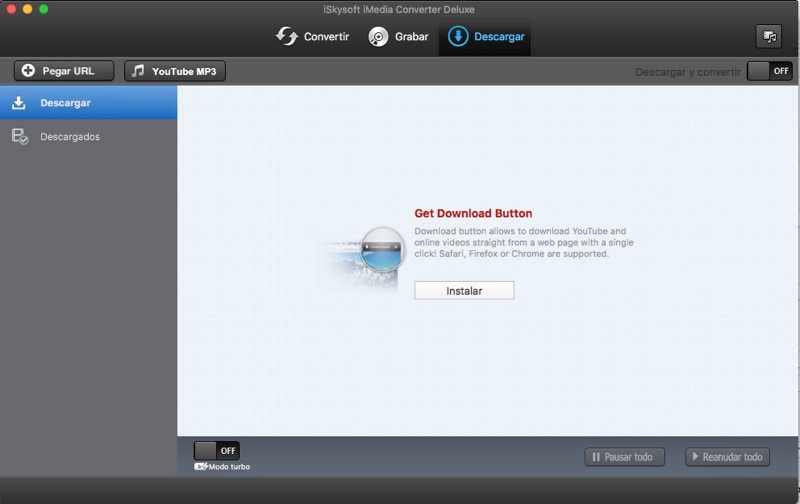Enable the Modo turbo switch

point(216,450)
